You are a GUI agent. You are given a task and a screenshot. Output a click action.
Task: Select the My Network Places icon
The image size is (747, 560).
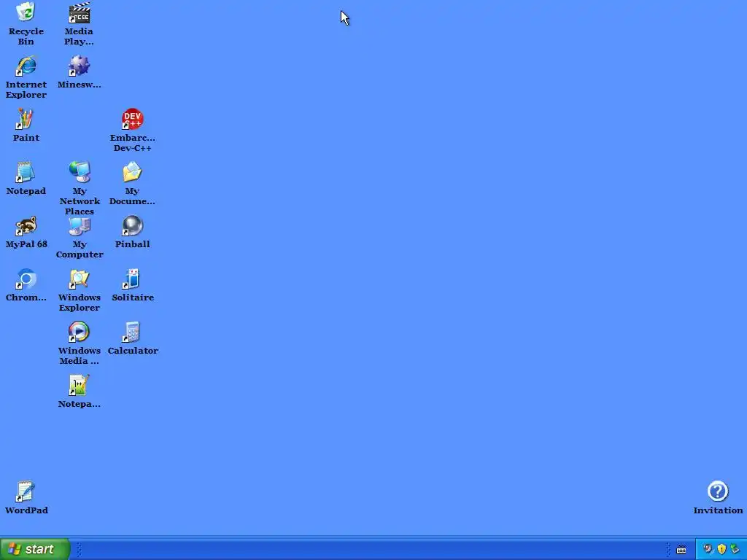point(79,172)
